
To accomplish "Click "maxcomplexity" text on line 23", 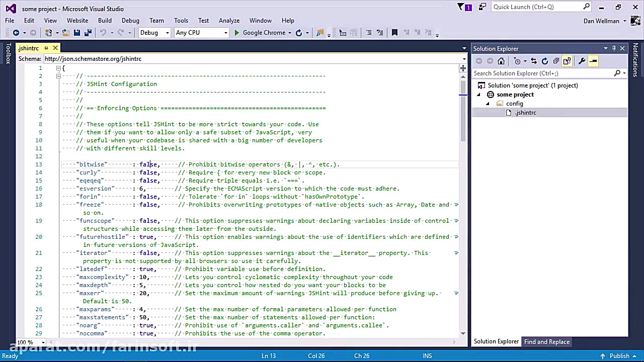I will tap(102, 277).
